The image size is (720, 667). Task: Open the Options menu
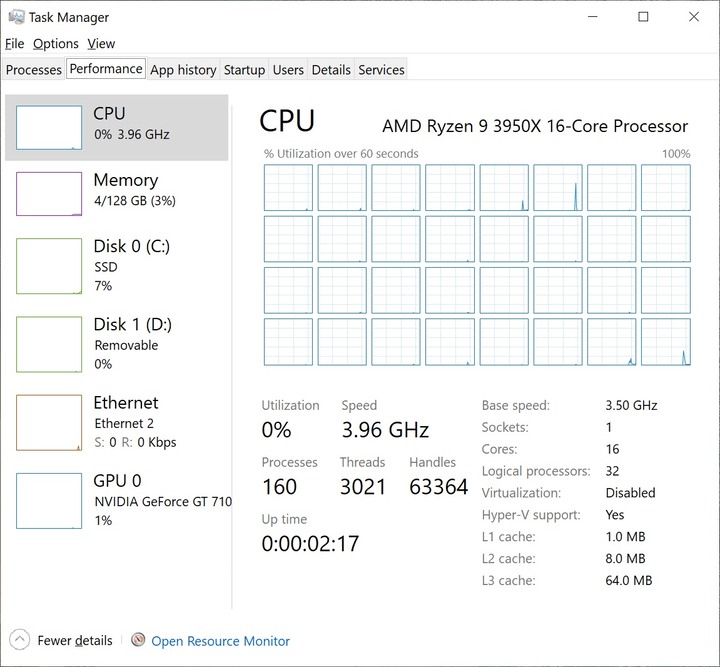[x=56, y=44]
